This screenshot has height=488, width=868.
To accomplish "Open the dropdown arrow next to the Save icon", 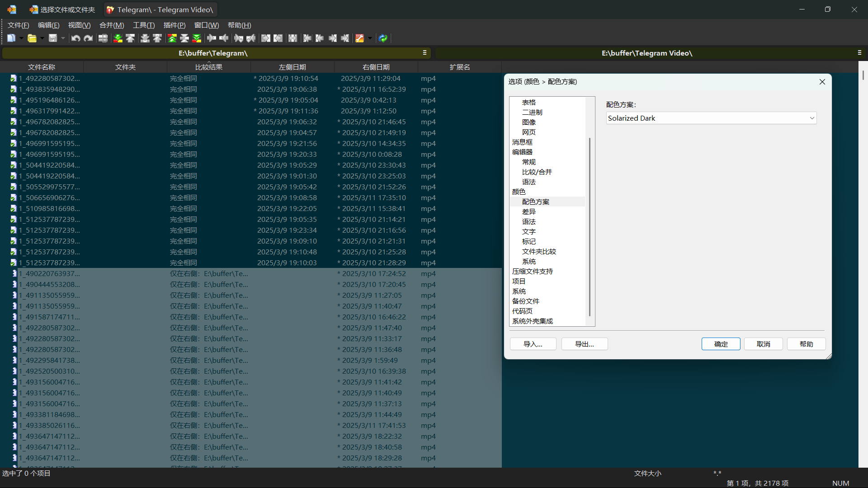I will pos(62,38).
